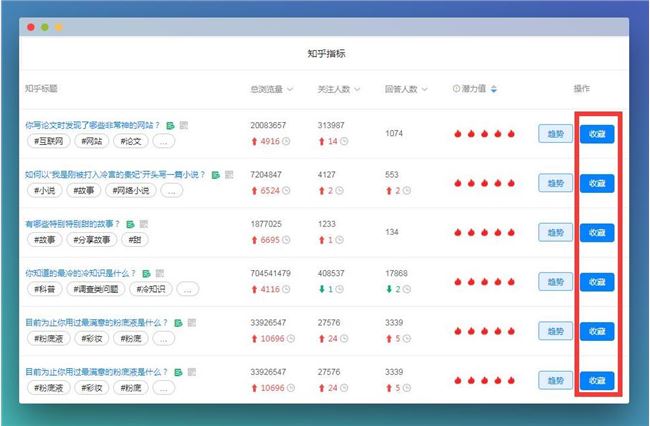The image size is (650, 426).
Task: Select the #调查类问题 tag
Action: pos(96,289)
